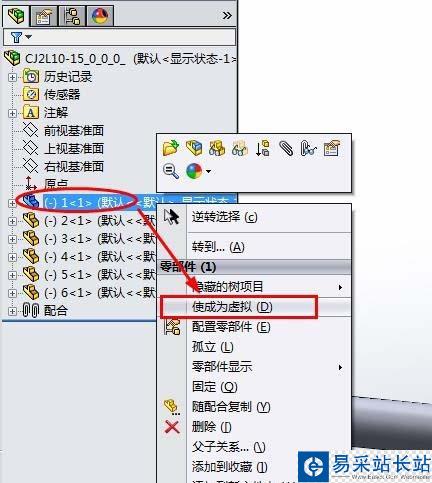
Task: Expand the panel tabs chevron arrows
Action: point(227,15)
